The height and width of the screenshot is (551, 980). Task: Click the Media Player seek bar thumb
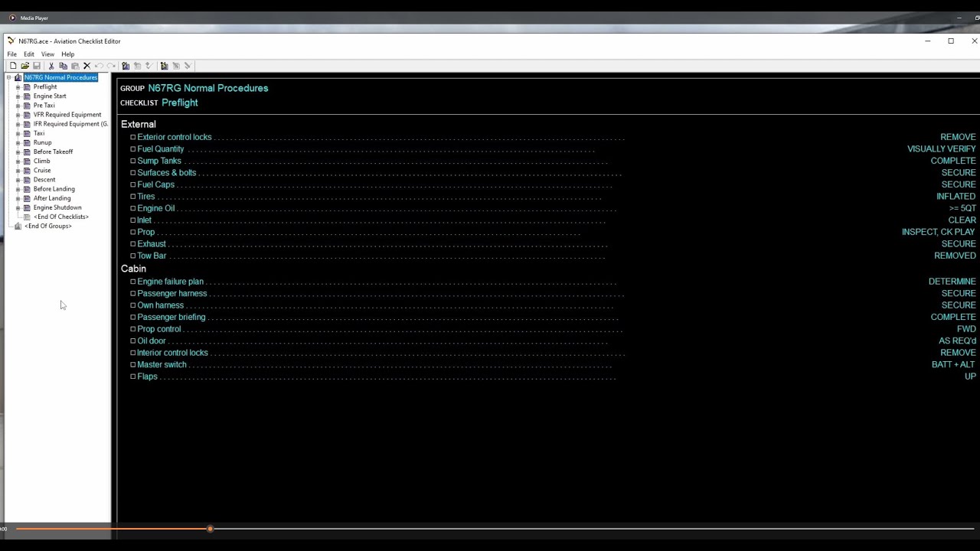pyautogui.click(x=210, y=529)
